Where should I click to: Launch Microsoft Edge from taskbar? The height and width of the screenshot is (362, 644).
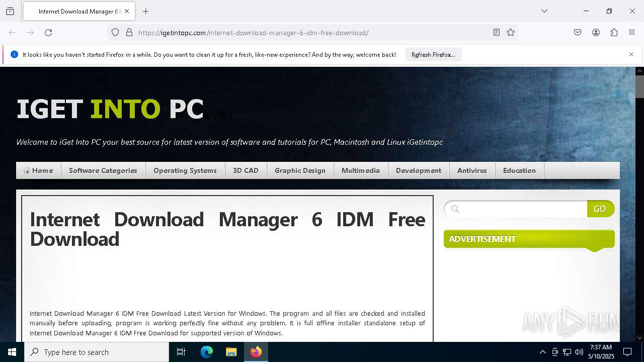207,352
